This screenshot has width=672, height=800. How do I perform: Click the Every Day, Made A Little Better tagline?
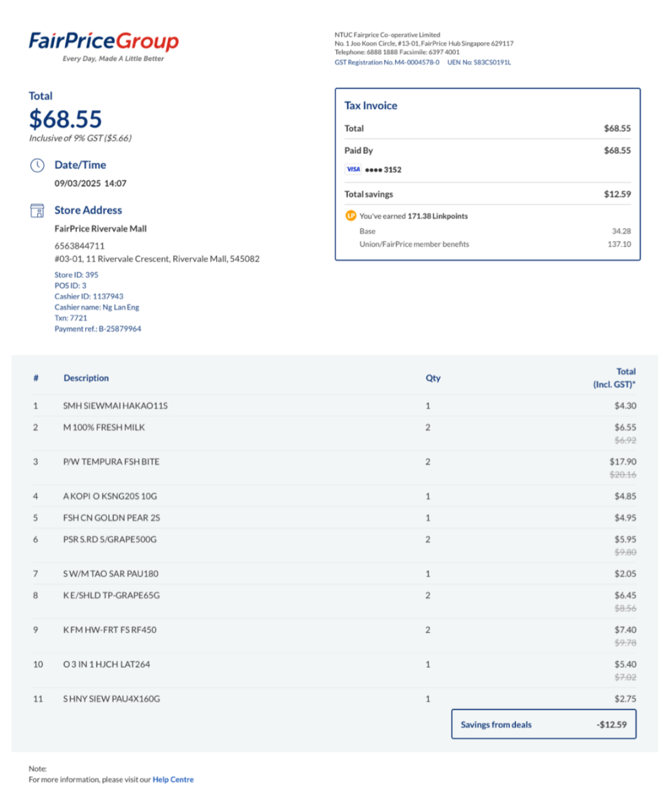[113, 58]
